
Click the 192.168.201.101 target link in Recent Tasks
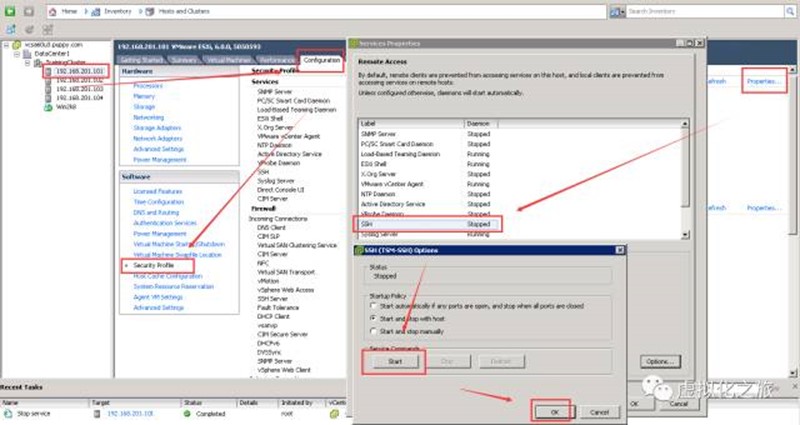pyautogui.click(x=130, y=414)
